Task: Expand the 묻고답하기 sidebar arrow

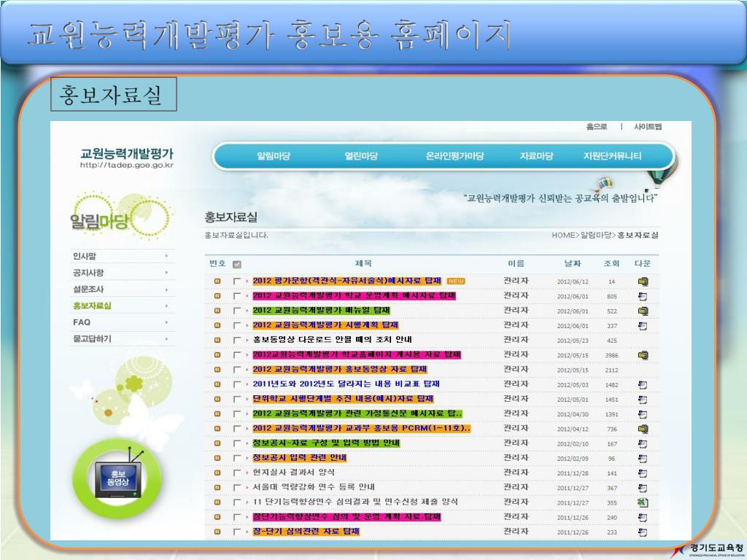Action: [166, 339]
